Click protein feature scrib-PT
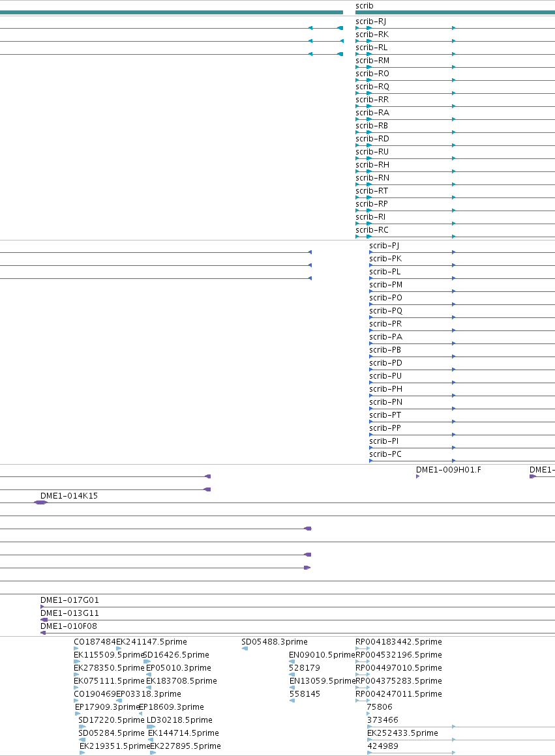 385,414
